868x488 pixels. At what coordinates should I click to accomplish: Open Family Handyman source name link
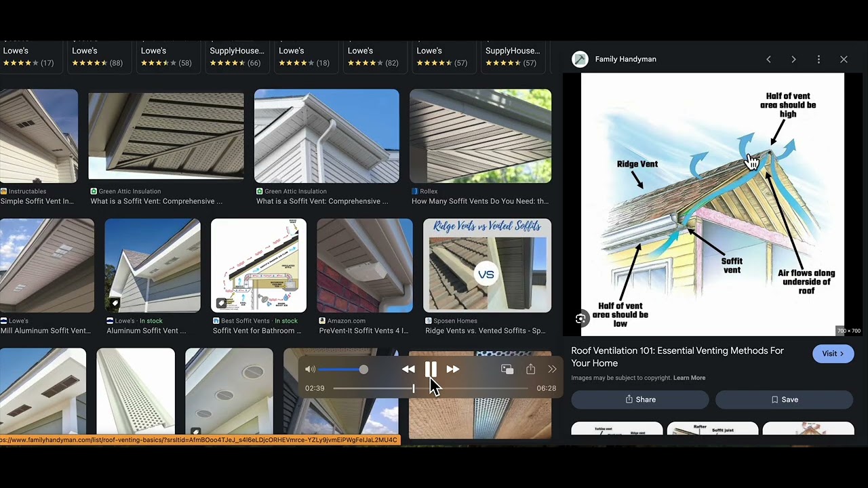tap(625, 59)
